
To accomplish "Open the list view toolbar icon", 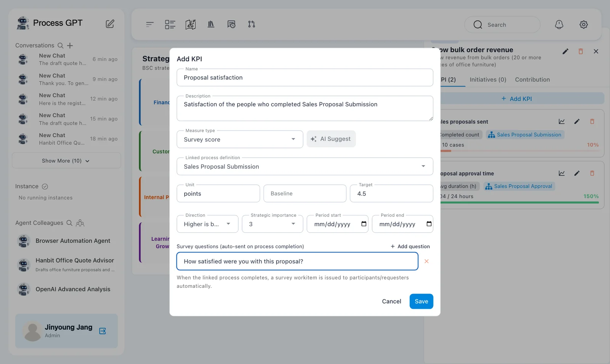I will (x=170, y=24).
